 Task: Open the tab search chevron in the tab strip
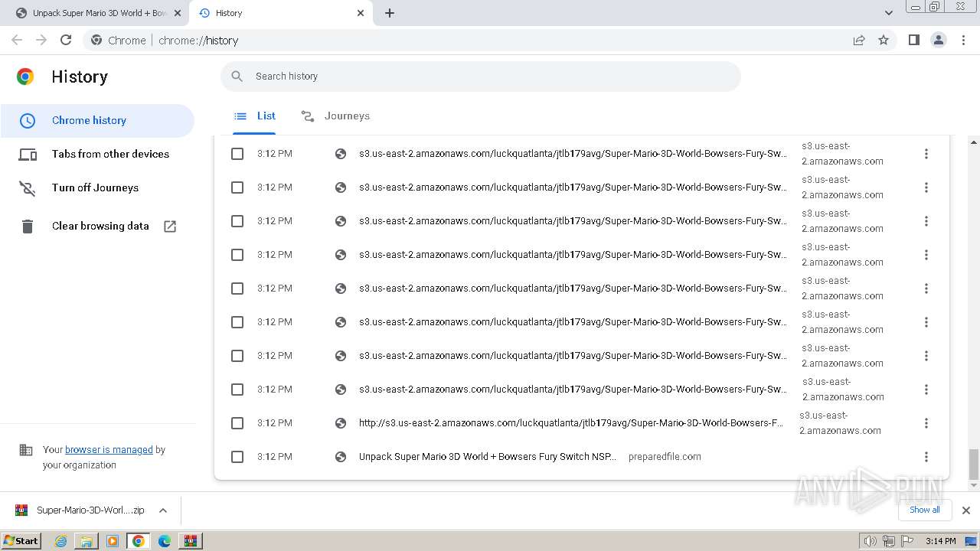click(889, 13)
